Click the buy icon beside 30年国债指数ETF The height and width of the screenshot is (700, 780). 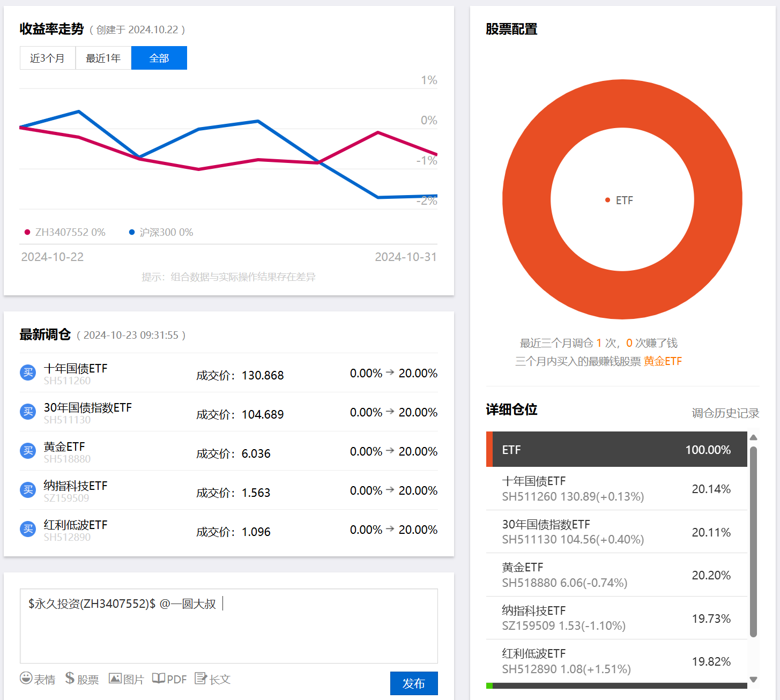pyautogui.click(x=28, y=412)
